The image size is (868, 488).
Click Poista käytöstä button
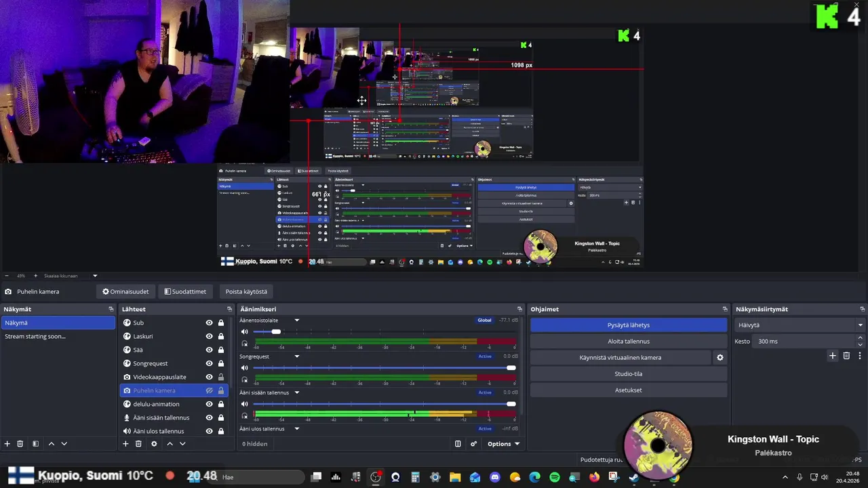pos(246,291)
